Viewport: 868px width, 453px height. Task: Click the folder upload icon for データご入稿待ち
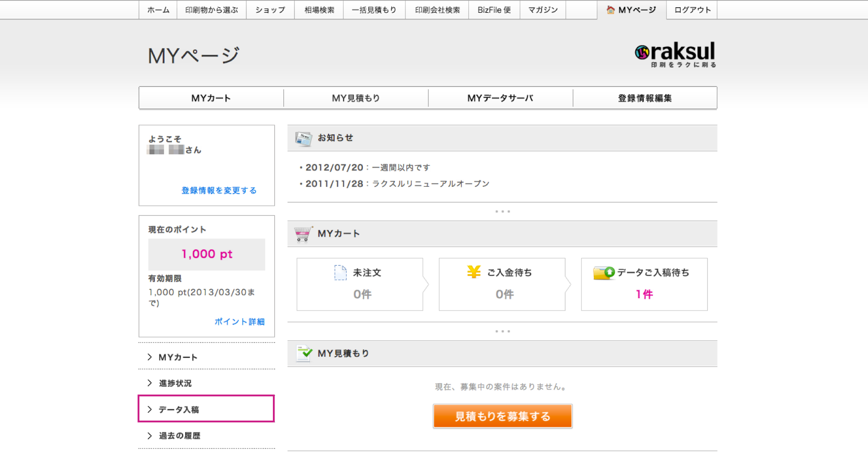(603, 273)
